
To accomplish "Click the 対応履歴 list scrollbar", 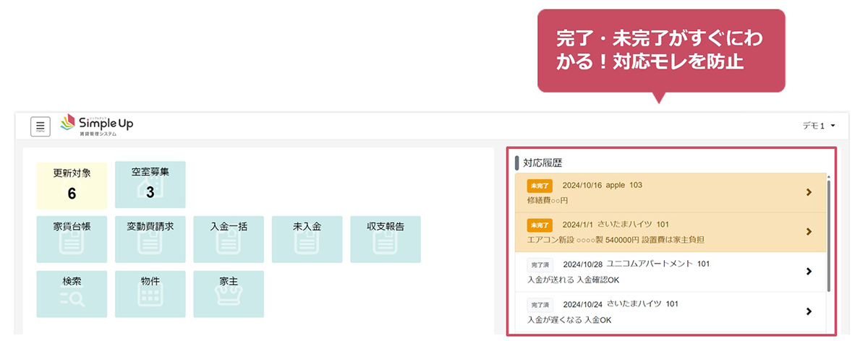I will point(829,235).
